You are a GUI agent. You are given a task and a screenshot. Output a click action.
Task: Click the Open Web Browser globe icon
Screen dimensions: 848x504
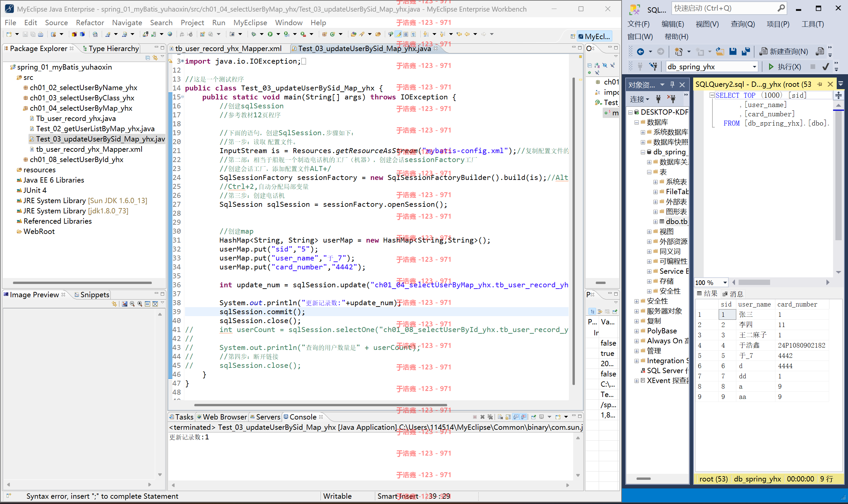point(170,34)
